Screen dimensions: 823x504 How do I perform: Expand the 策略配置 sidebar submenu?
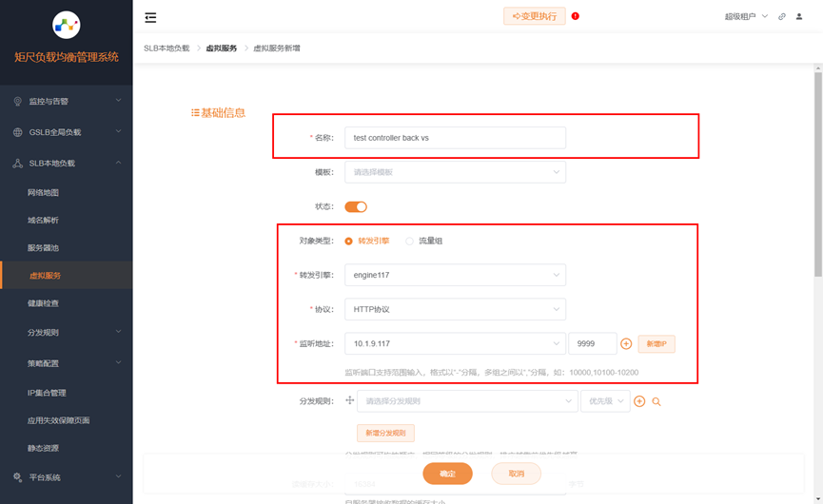point(67,363)
